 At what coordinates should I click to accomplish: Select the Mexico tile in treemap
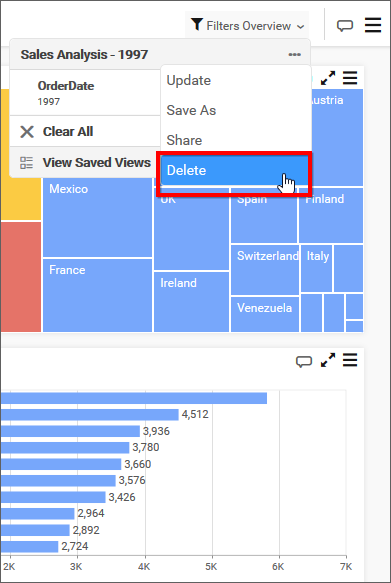97,217
